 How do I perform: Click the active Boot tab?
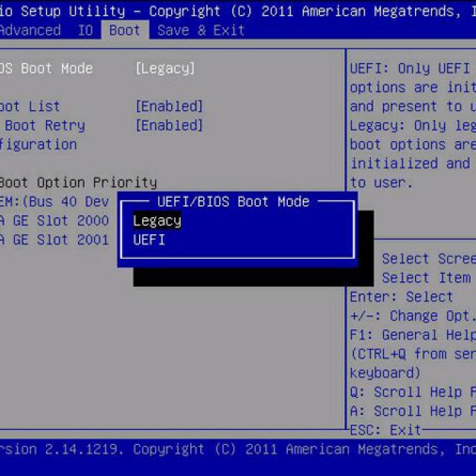pos(124,30)
